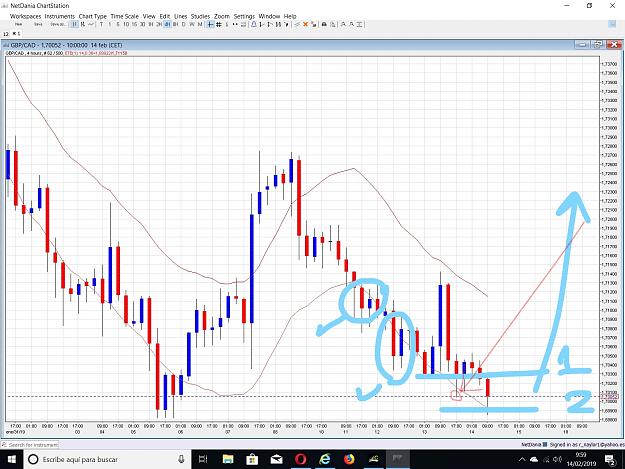Select the Daily (D) time scale
The width and height of the screenshot is (625, 469).
tap(183, 24)
